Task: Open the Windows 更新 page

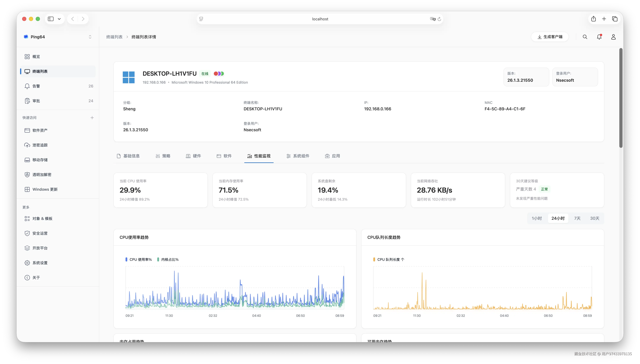Action: point(45,189)
